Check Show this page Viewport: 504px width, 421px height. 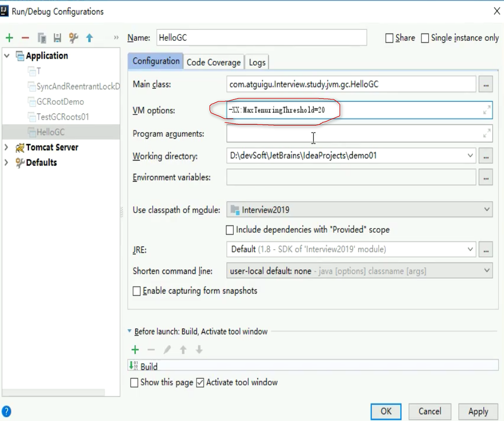click(134, 383)
